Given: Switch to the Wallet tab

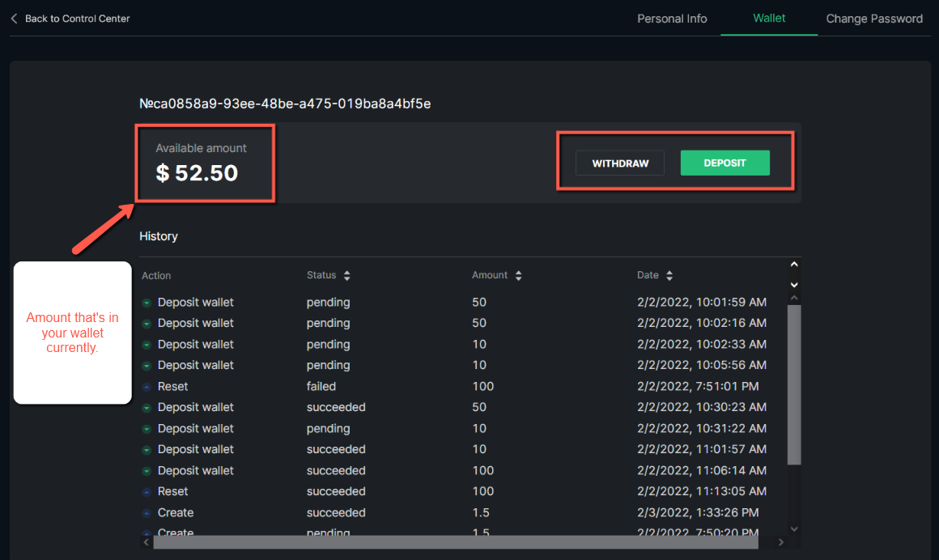Looking at the screenshot, I should [x=769, y=18].
